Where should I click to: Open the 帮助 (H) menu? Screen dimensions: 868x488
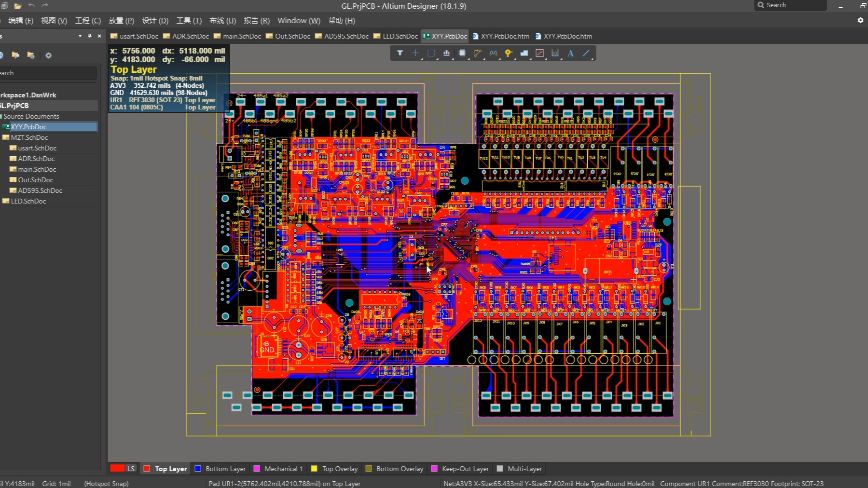click(x=341, y=20)
